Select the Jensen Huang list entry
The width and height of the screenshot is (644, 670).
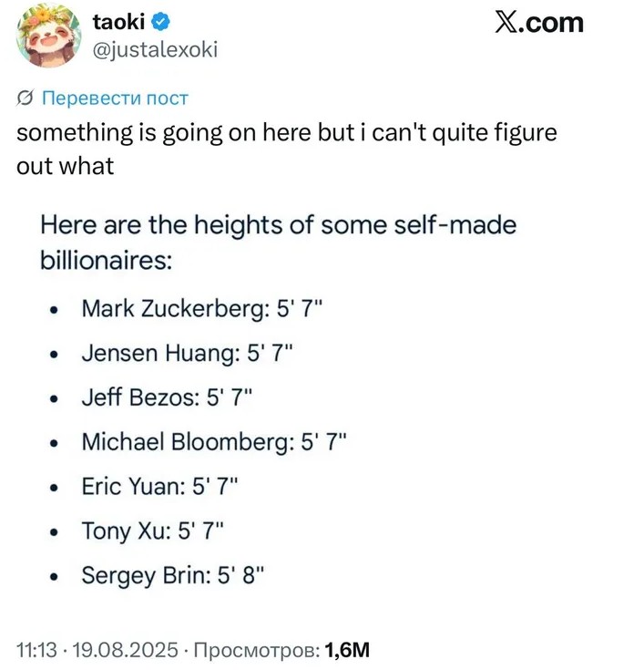[x=188, y=353]
